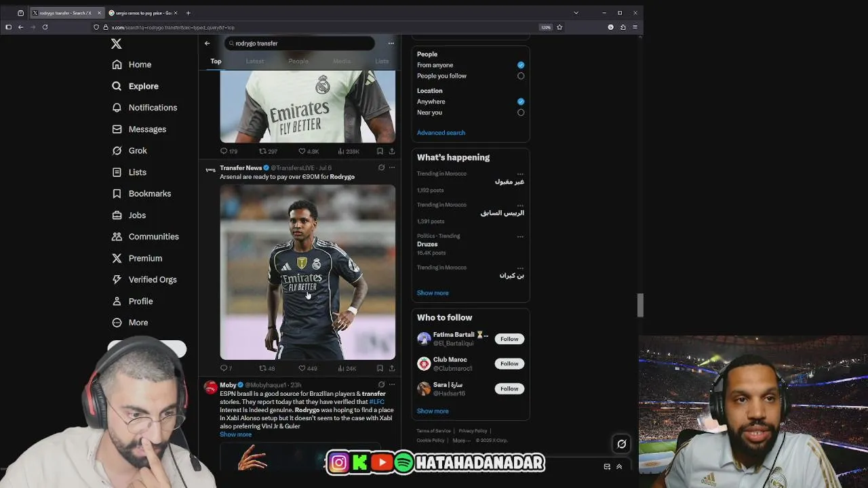This screenshot has width=868, height=488.
Task: Bookmark this page with the star icon
Action: coord(559,27)
